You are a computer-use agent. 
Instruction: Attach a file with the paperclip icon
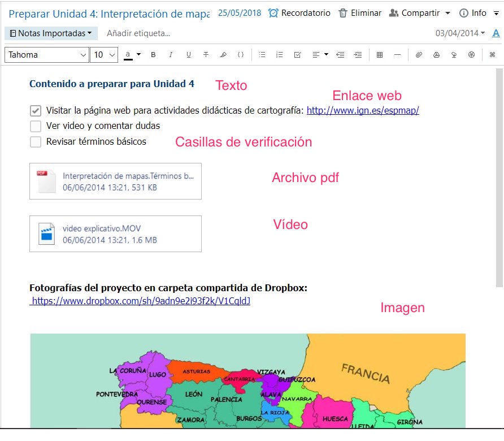point(419,55)
